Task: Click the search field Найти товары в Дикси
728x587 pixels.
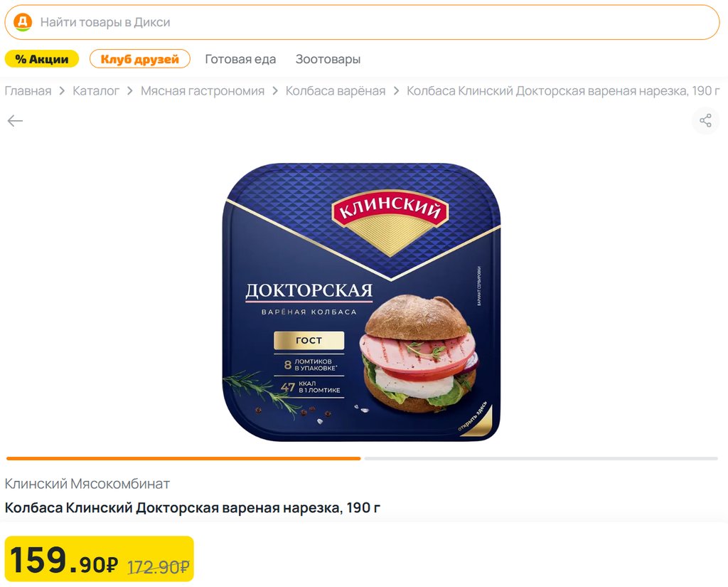Action: [362, 22]
